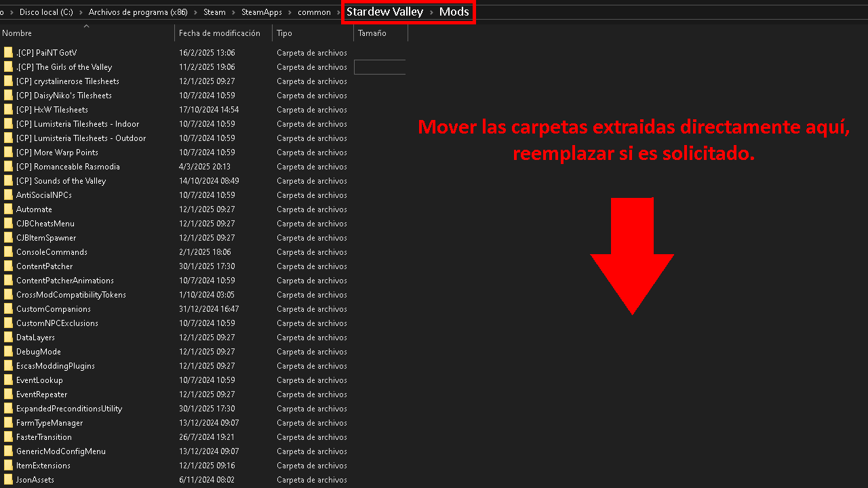The width and height of the screenshot is (868, 488).
Task: Expand chevron between Stardew Valley and Mods
Action: 431,12
